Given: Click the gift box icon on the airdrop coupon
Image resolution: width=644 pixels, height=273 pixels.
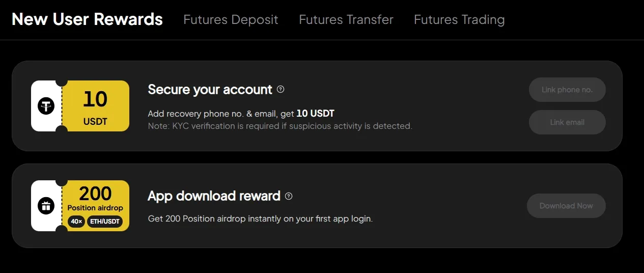Looking at the screenshot, I should [x=46, y=206].
